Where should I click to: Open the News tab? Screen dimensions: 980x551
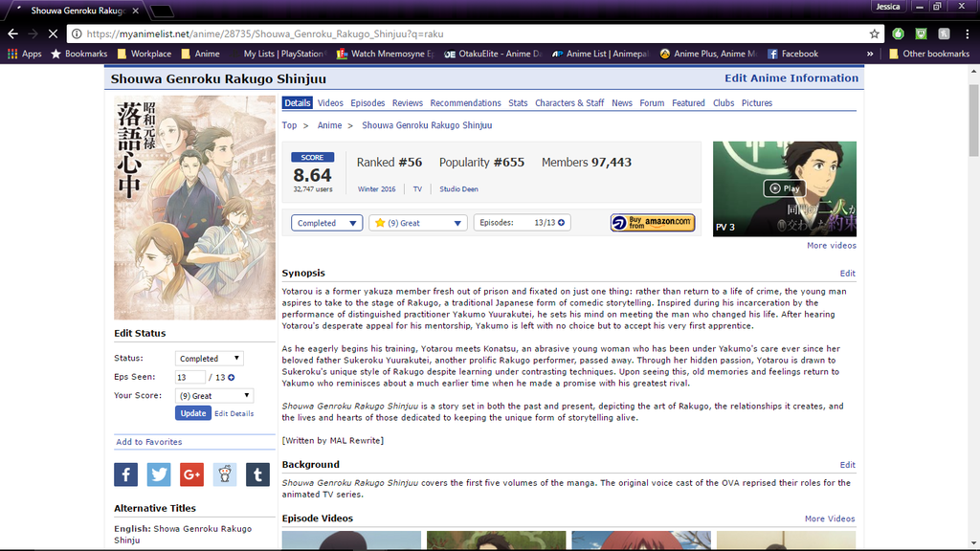(622, 103)
